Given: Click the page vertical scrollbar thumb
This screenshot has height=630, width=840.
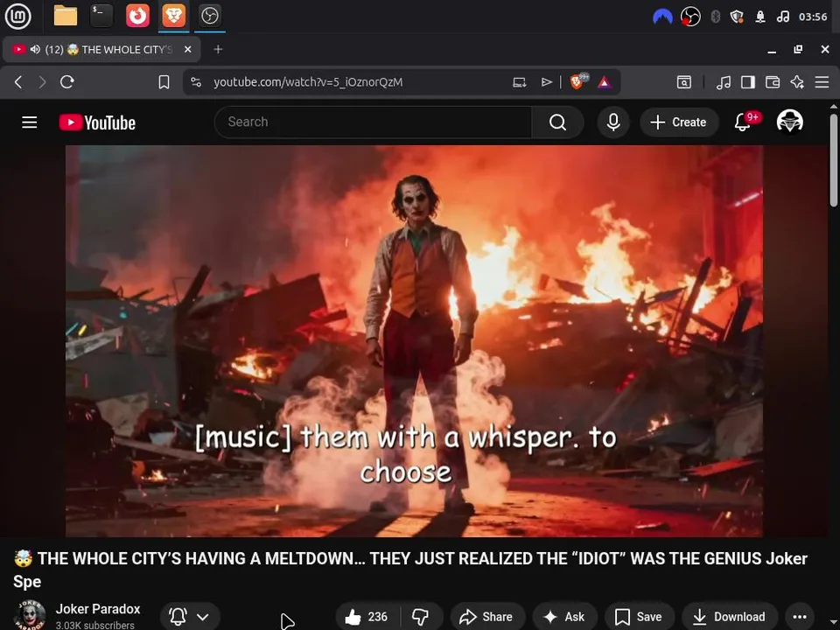Looking at the screenshot, I should [834, 159].
